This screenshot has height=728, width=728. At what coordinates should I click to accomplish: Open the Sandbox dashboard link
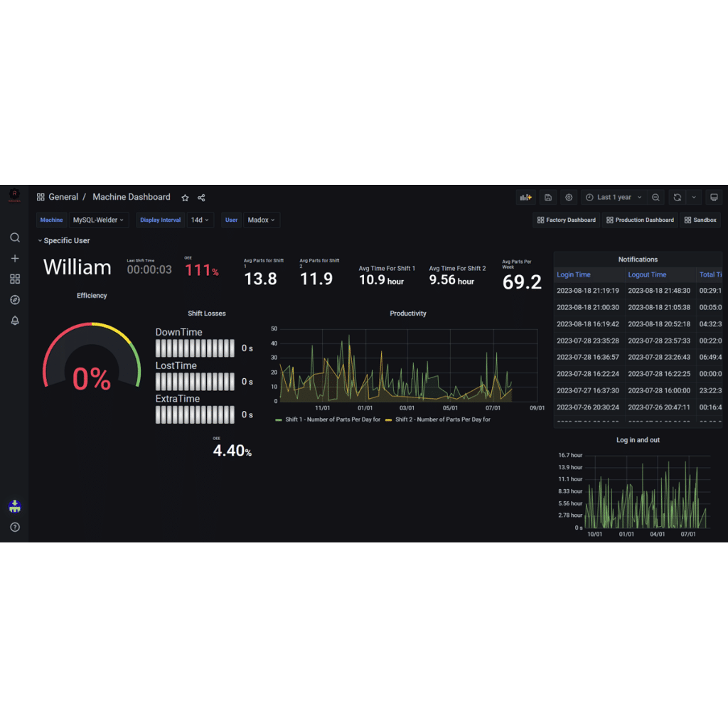700,220
